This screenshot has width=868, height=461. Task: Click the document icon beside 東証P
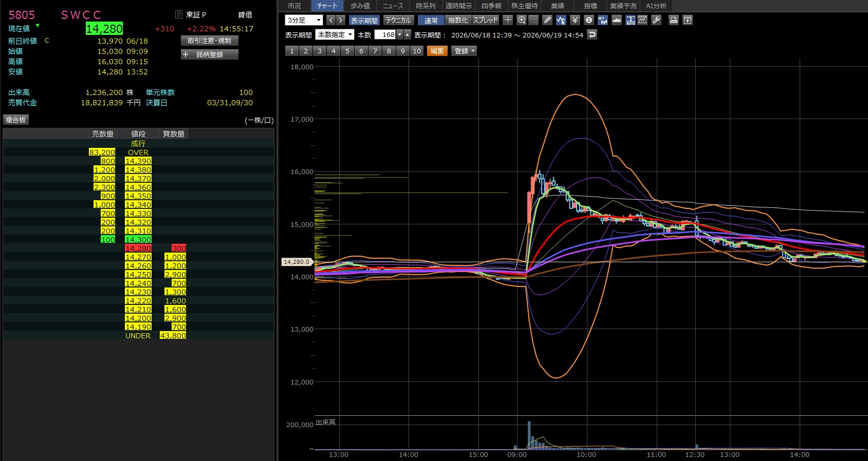pyautogui.click(x=179, y=14)
